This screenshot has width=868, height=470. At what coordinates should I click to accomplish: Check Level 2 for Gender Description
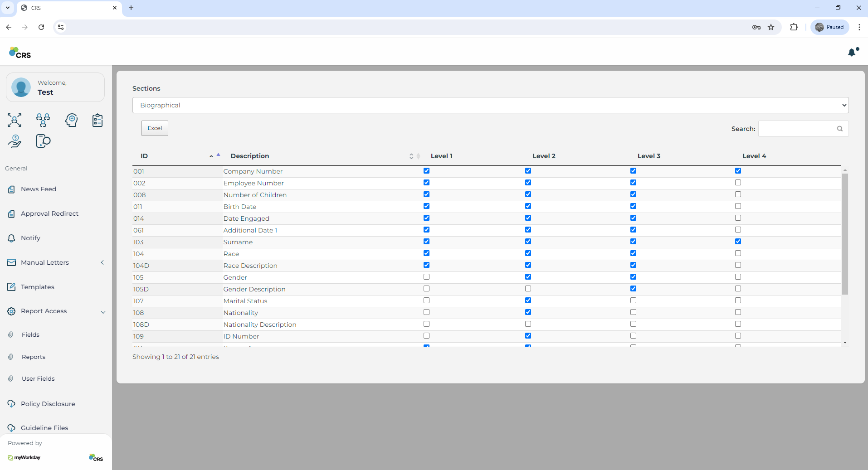tap(528, 289)
